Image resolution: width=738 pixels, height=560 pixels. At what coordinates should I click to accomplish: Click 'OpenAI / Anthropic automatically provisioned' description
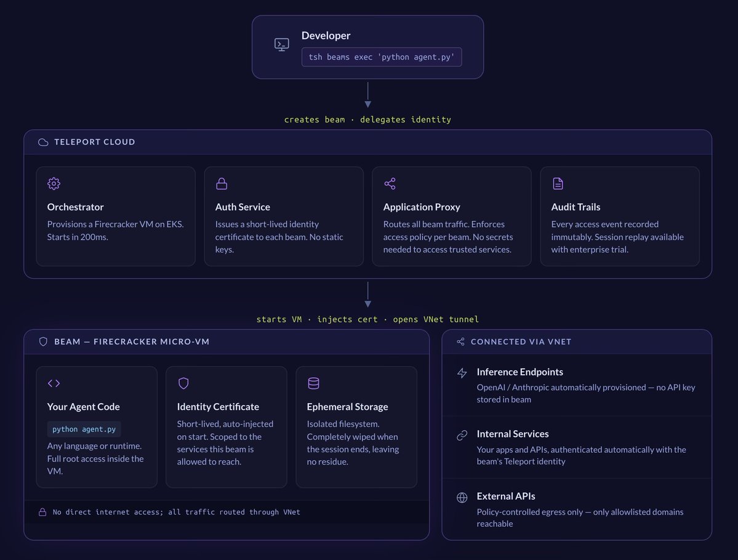click(586, 393)
